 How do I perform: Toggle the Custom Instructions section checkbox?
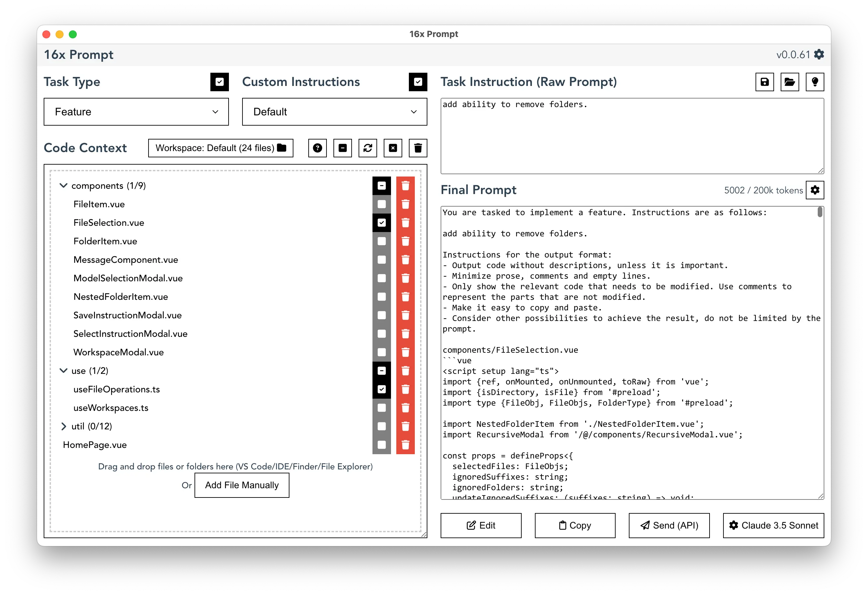point(418,82)
